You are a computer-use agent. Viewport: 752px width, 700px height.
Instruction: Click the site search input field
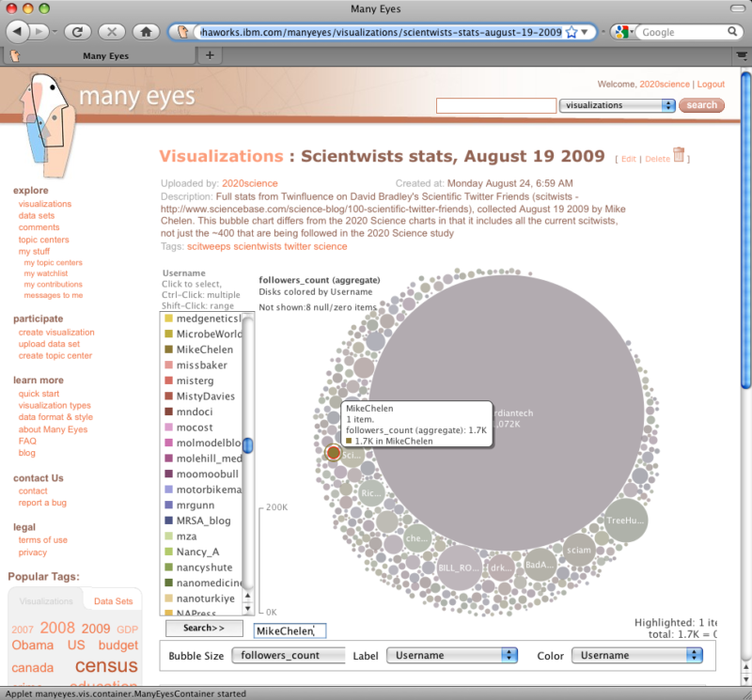[x=496, y=105]
